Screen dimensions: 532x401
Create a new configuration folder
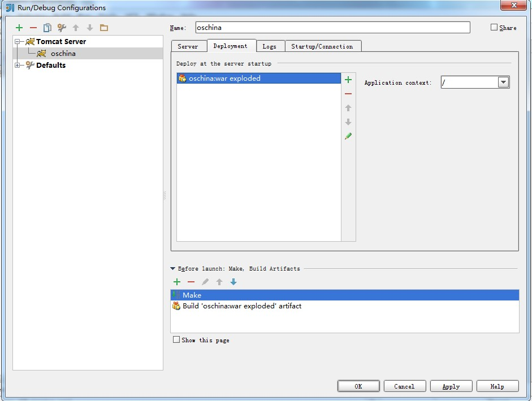click(x=103, y=27)
